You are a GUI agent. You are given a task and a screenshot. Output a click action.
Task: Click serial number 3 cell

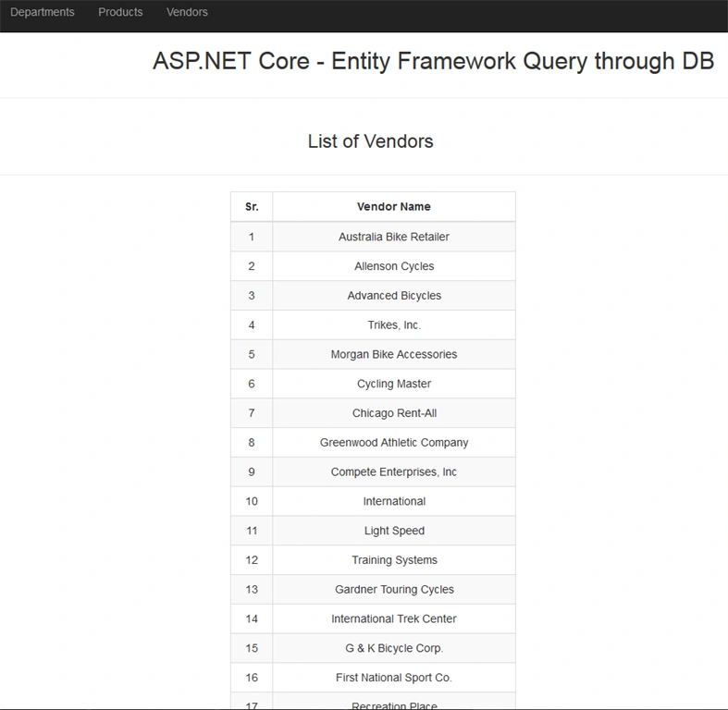pyautogui.click(x=252, y=296)
